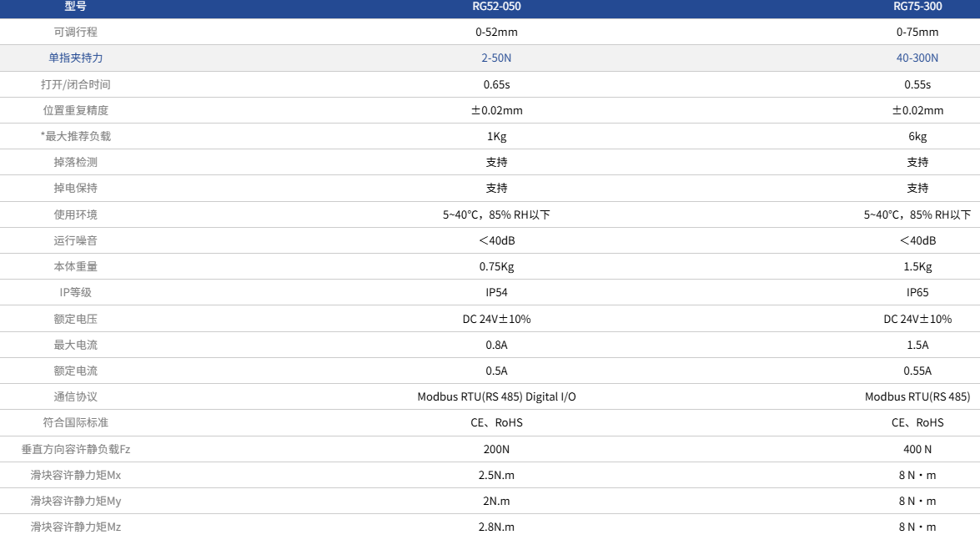Click the 0-52mm stroke value
This screenshot has width=980, height=560.
pos(496,33)
